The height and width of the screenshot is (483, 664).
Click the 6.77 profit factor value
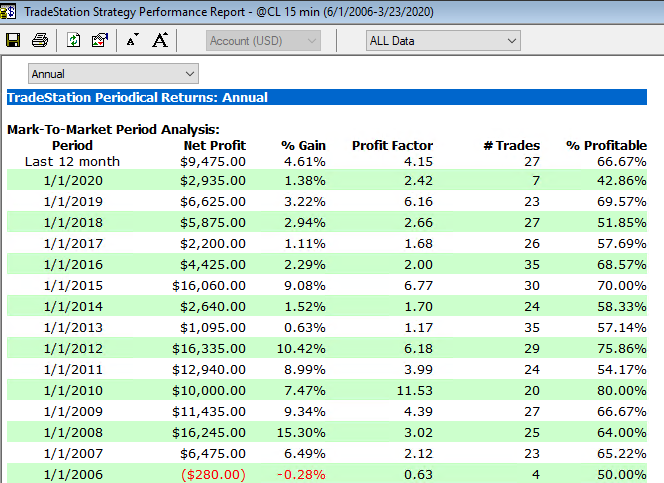[x=418, y=286]
